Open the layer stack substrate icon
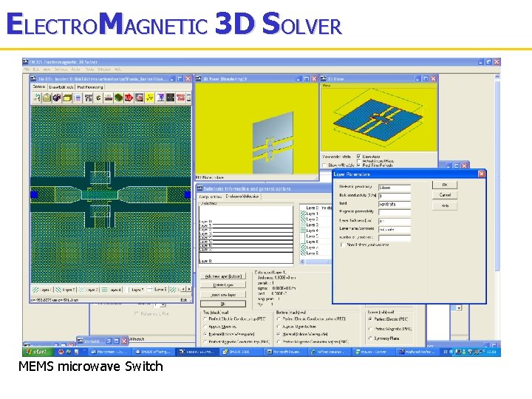 tap(109, 98)
